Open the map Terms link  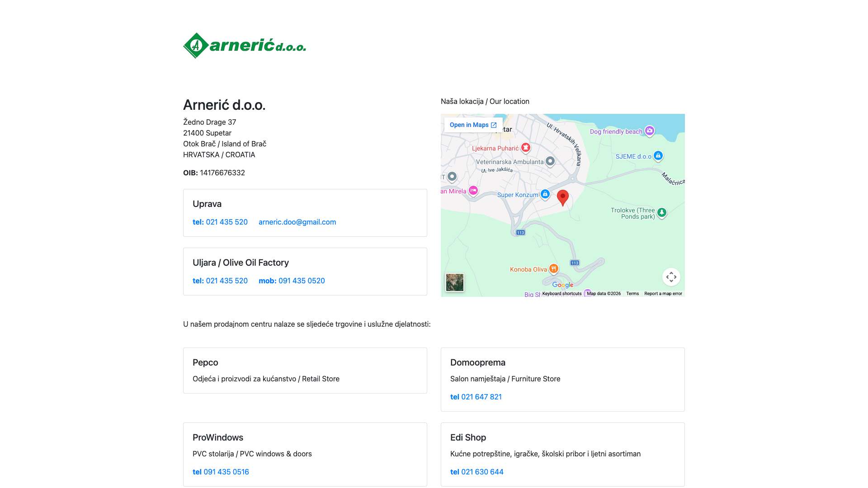pyautogui.click(x=632, y=294)
